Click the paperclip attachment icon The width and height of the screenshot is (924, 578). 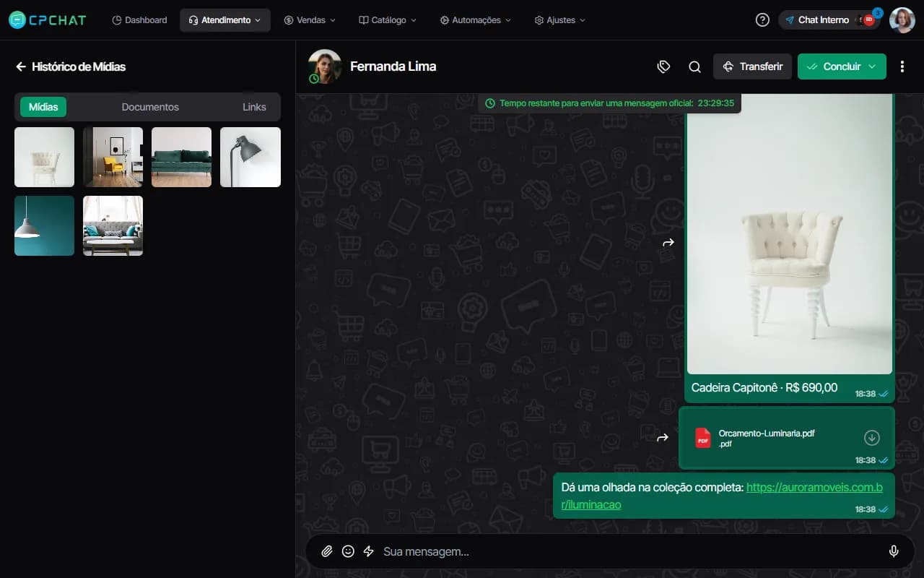click(327, 551)
